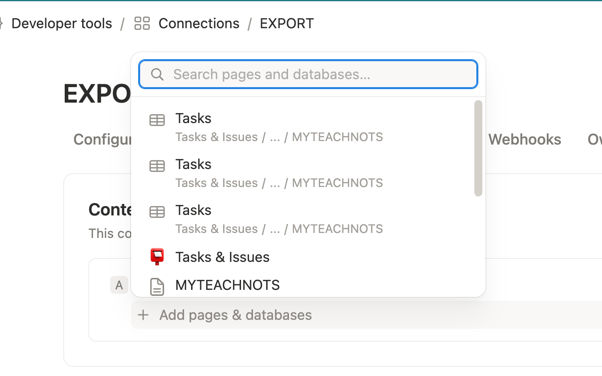Select the MYTEACHNOTS page result
Viewport: 602px width, 376px height.
[x=308, y=285]
